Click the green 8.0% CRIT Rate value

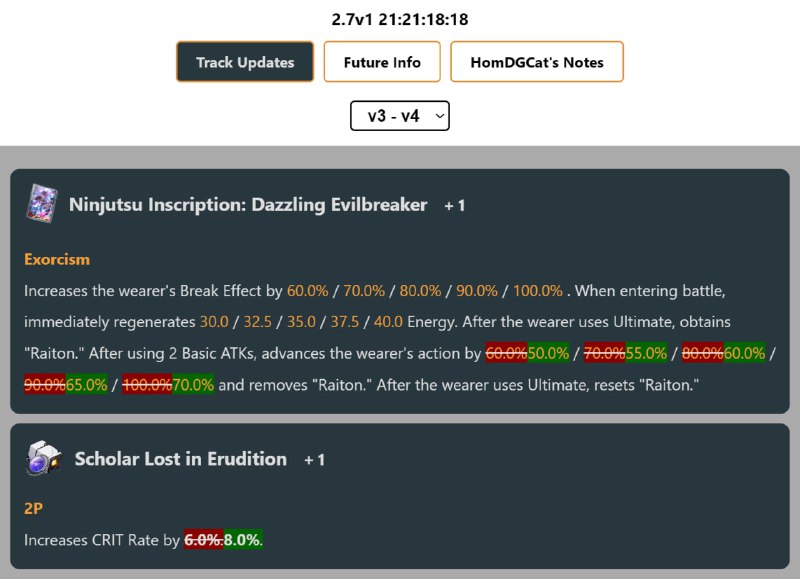coord(243,540)
